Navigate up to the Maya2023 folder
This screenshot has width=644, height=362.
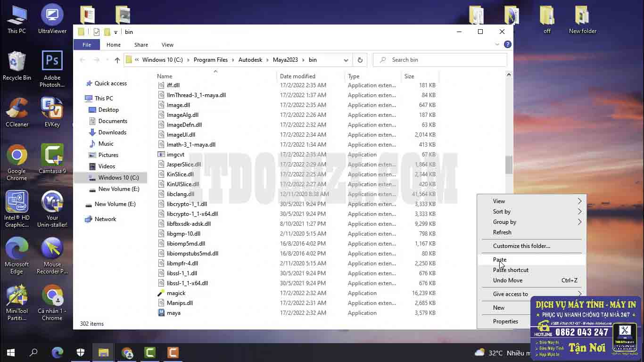117,60
